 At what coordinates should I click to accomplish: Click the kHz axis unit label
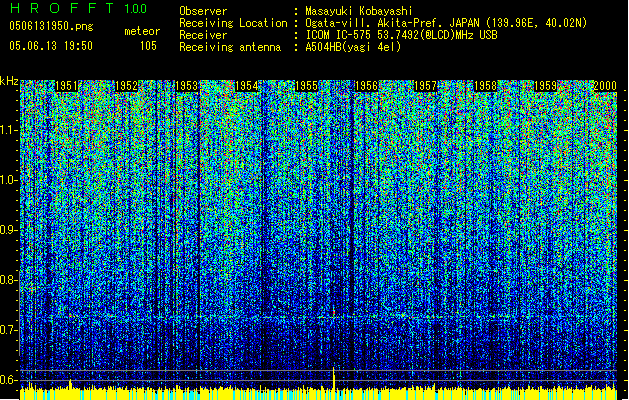9,81
